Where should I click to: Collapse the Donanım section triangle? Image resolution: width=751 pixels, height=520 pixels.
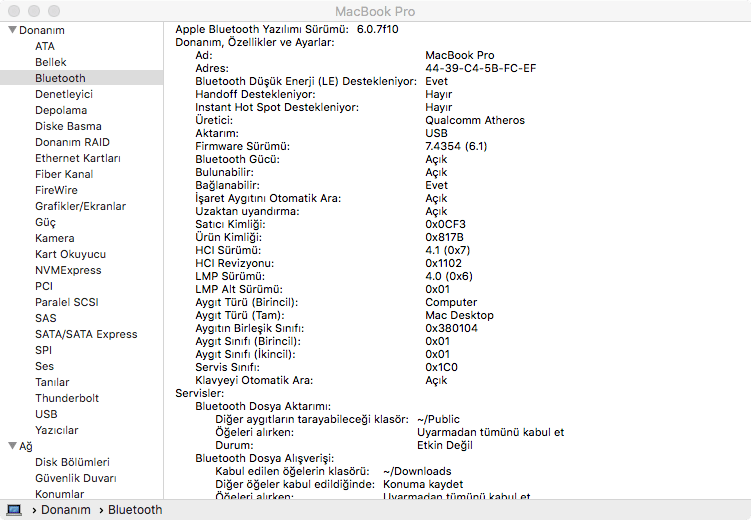(x=12, y=30)
